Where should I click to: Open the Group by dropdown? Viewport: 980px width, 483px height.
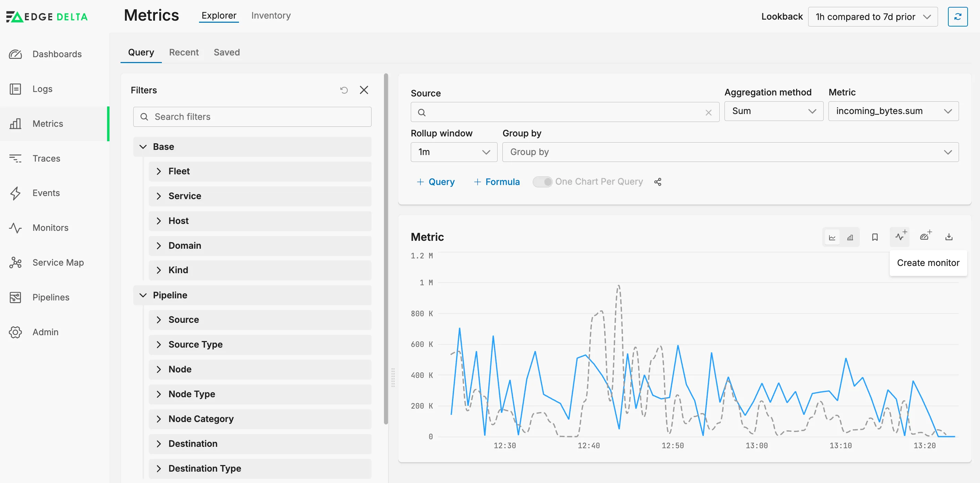point(730,152)
